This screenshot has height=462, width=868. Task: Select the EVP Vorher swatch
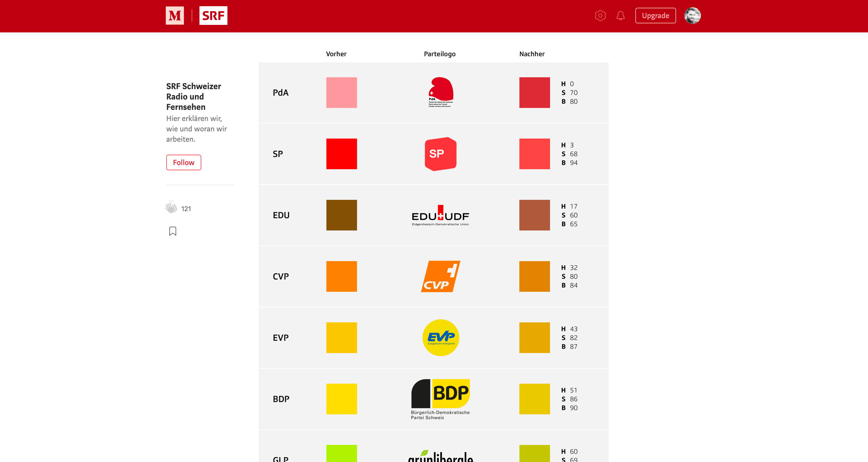click(x=341, y=338)
